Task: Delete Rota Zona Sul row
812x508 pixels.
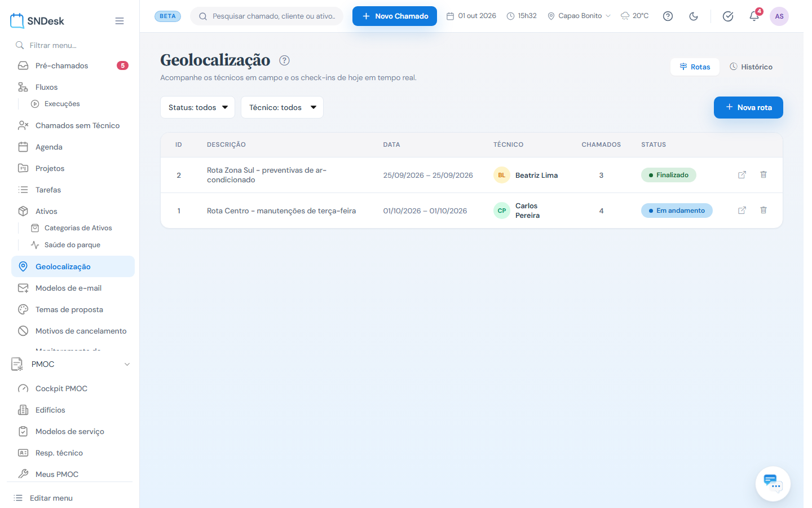Action: click(x=764, y=175)
